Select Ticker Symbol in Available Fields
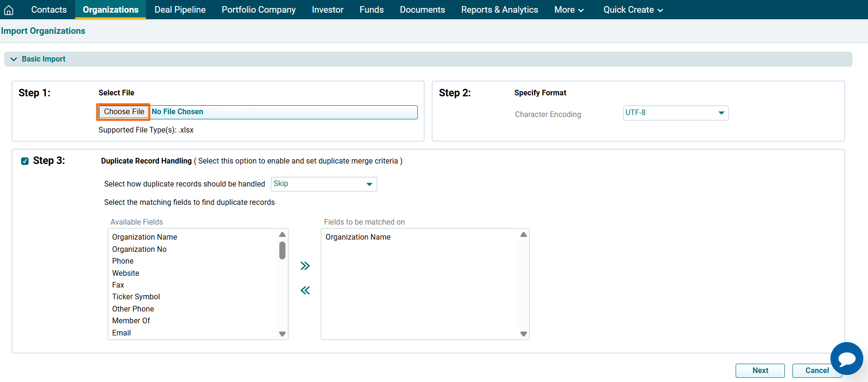The height and width of the screenshot is (382, 868). (x=136, y=297)
